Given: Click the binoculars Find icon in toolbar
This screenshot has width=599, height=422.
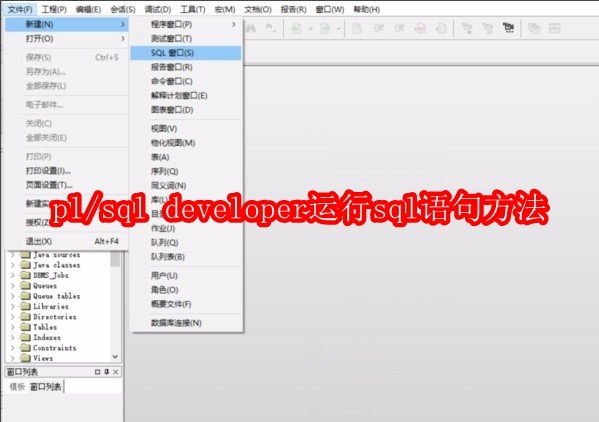Looking at the screenshot, I should click(251, 28).
